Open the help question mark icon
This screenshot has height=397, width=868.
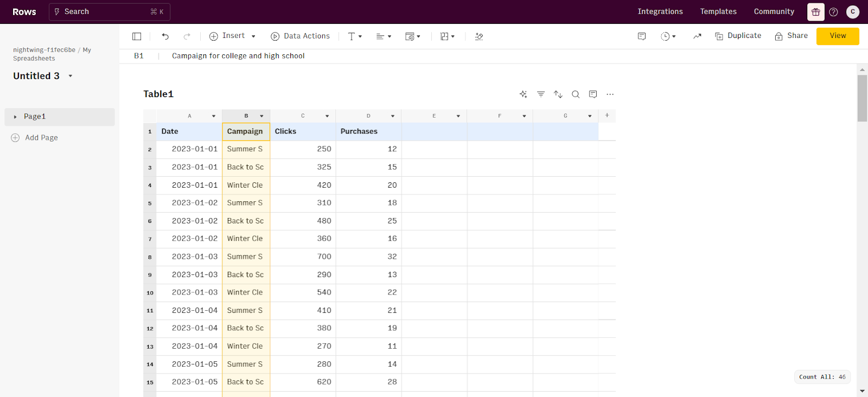pyautogui.click(x=834, y=12)
